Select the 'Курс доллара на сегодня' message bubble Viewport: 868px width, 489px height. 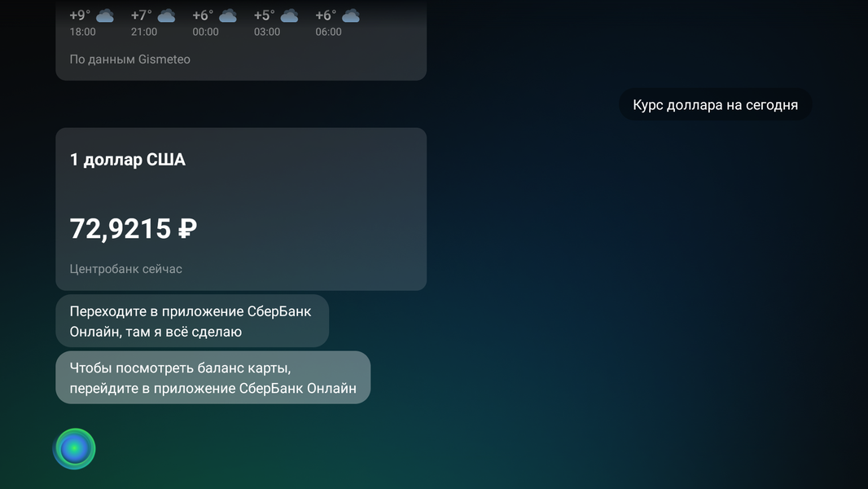[x=715, y=104]
